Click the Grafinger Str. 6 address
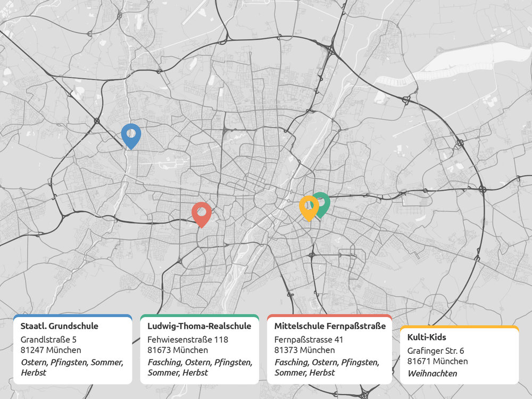 pos(436,351)
